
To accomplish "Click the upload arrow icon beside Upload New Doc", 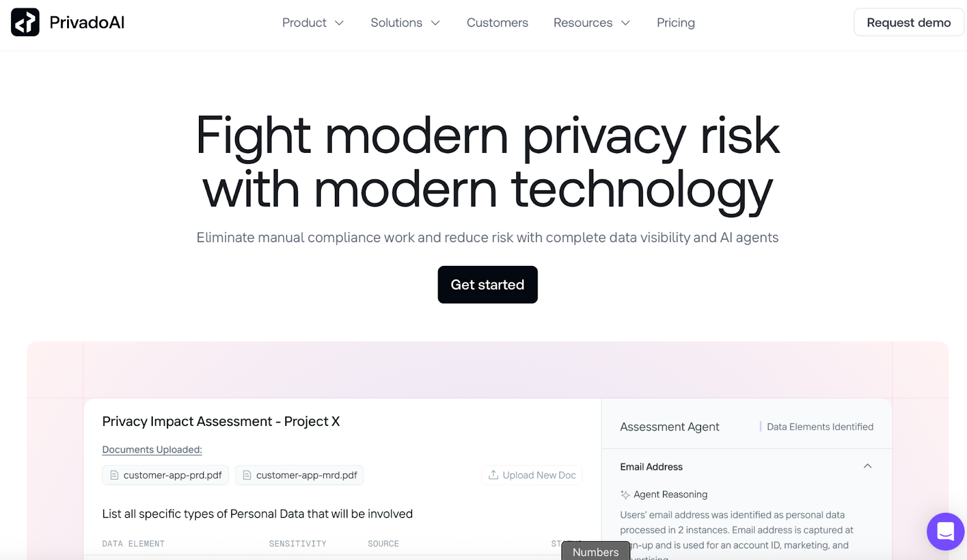I will (x=493, y=475).
